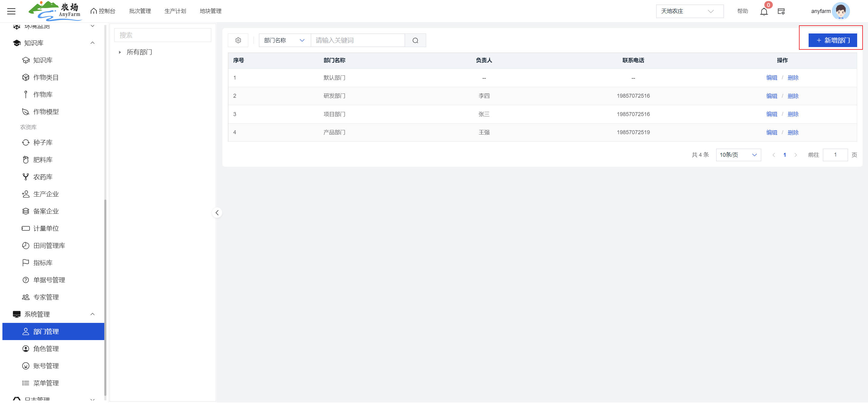This screenshot has height=407, width=868.
Task: Expand the 所有部门 tree node
Action: coord(120,52)
